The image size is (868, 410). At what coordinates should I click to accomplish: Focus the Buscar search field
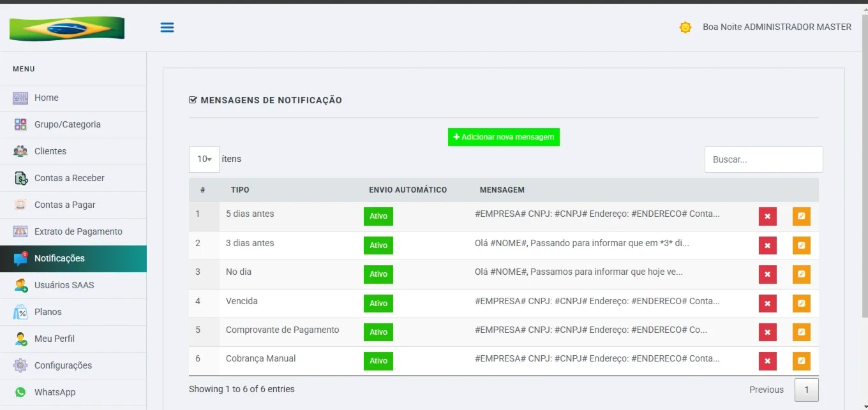point(764,159)
